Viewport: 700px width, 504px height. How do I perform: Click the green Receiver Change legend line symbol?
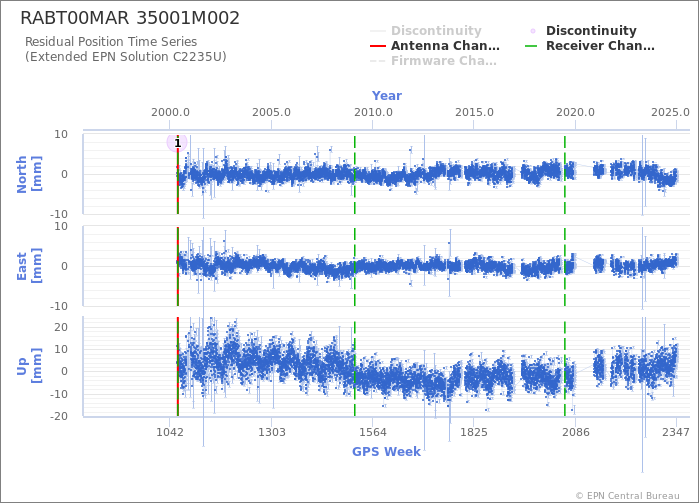pyautogui.click(x=531, y=46)
